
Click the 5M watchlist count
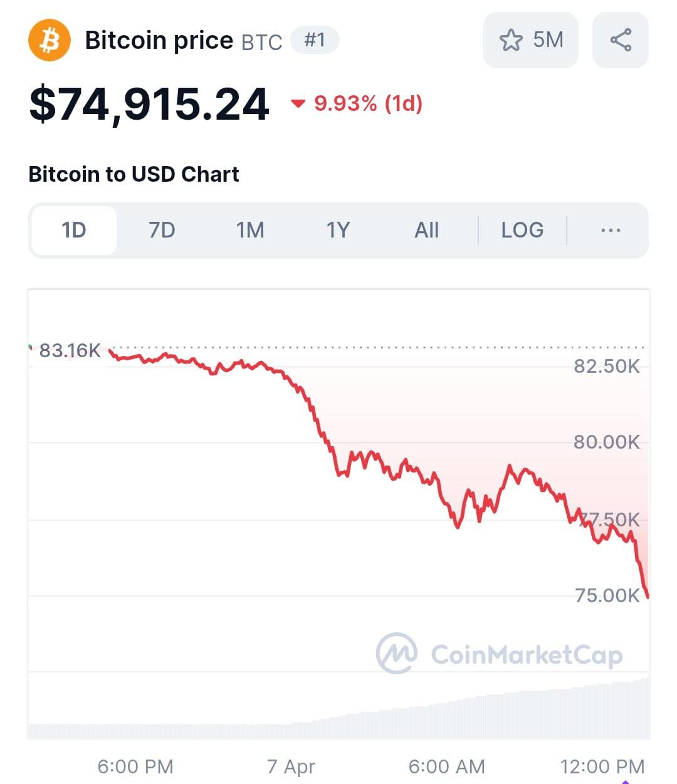548,40
